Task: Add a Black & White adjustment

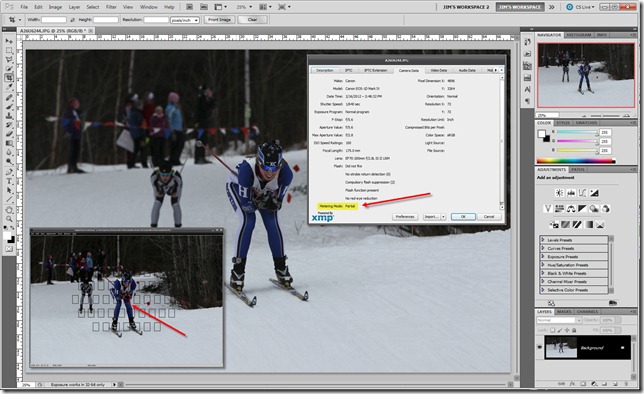Action: click(x=582, y=209)
